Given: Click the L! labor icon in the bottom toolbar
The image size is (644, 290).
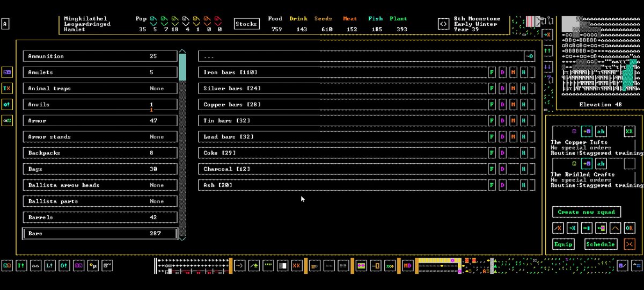Looking at the screenshot, I should (x=50, y=265).
